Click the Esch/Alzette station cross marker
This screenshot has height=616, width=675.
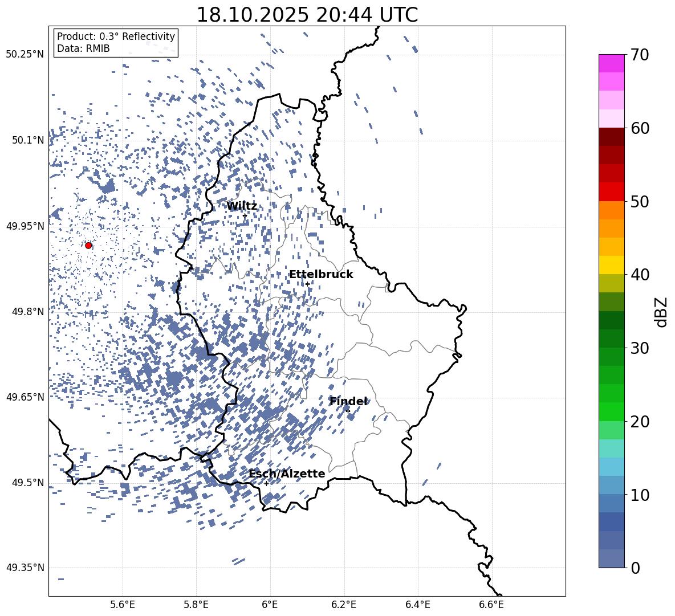[x=266, y=483]
